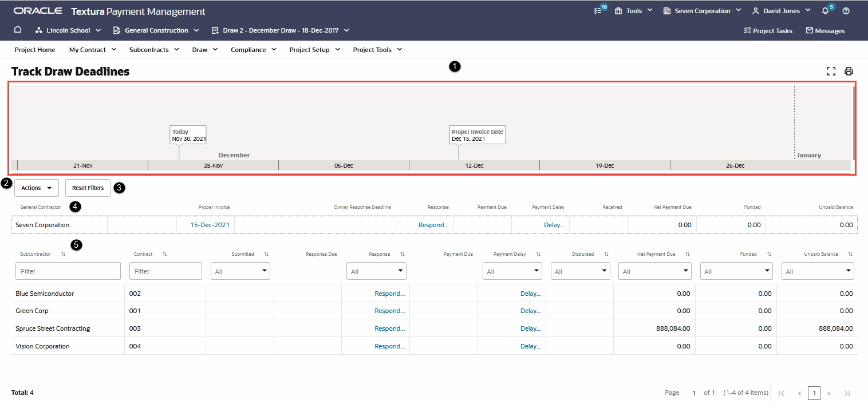Viewport: 868px width, 404px height.
Task: Open the home icon in project bar
Action: (18, 30)
